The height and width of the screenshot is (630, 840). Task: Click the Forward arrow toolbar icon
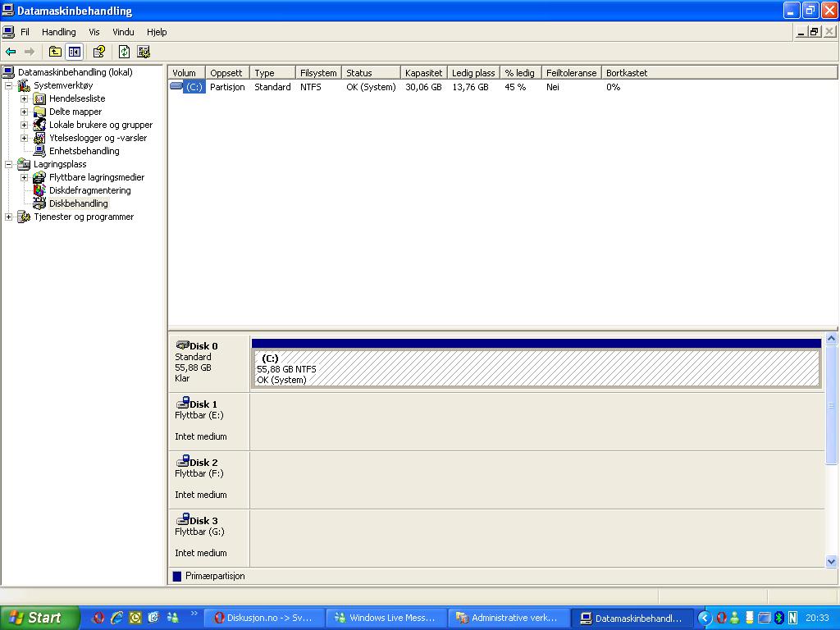(x=30, y=52)
